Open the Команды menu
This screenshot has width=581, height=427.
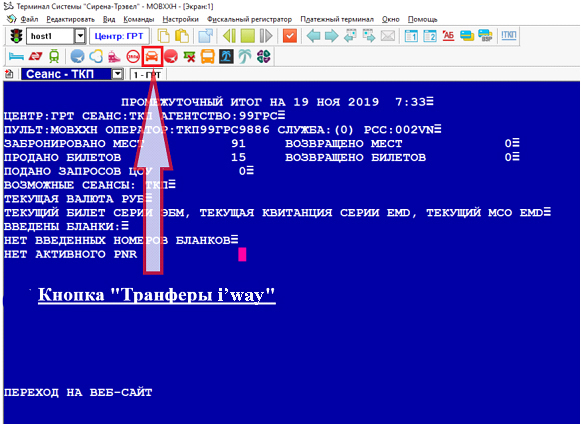[x=139, y=19]
